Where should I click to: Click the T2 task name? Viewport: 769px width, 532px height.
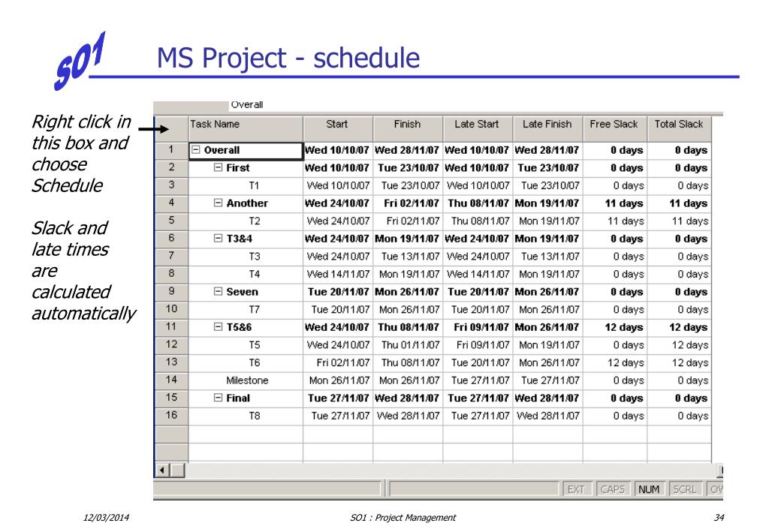[x=254, y=221]
